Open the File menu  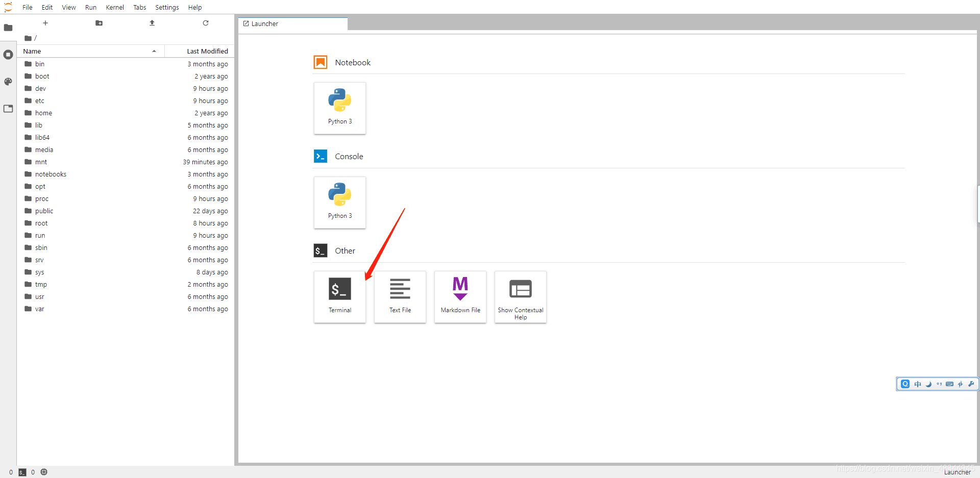pos(28,7)
